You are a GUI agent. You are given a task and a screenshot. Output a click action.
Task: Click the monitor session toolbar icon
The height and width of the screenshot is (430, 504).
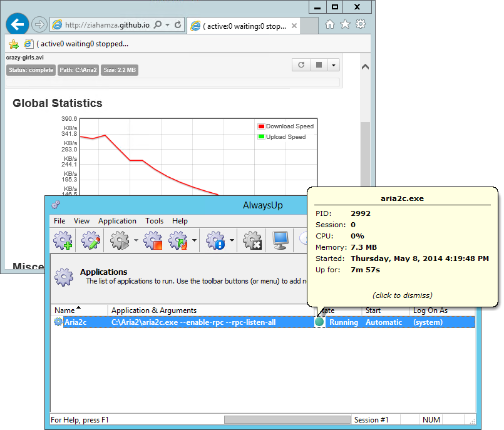(x=280, y=240)
